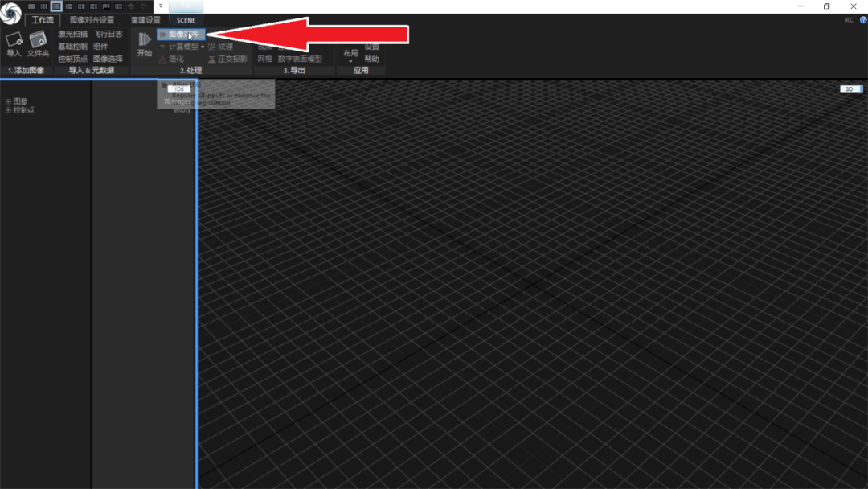The height and width of the screenshot is (489, 868).
Task: Click the 控制顶点 button
Action: point(72,59)
